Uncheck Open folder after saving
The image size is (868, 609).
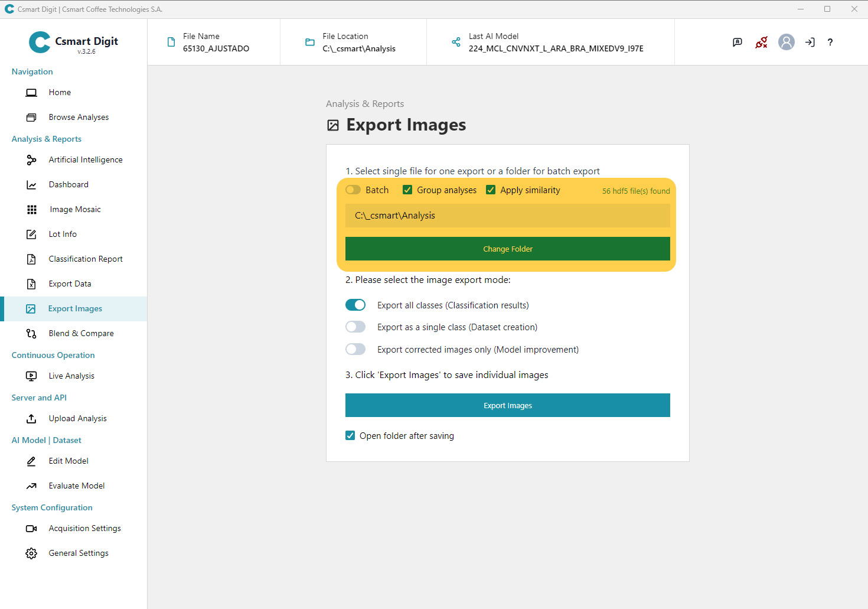pyautogui.click(x=350, y=435)
